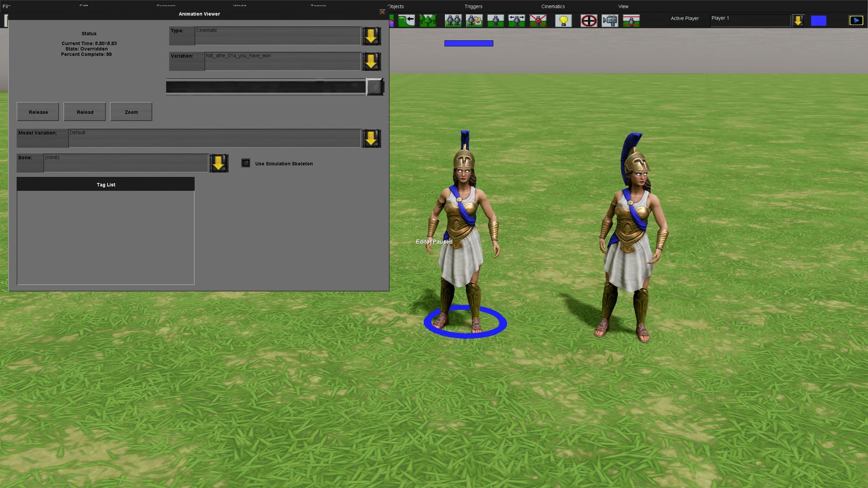
Task: Open the Cinematics menu
Action: tap(553, 6)
